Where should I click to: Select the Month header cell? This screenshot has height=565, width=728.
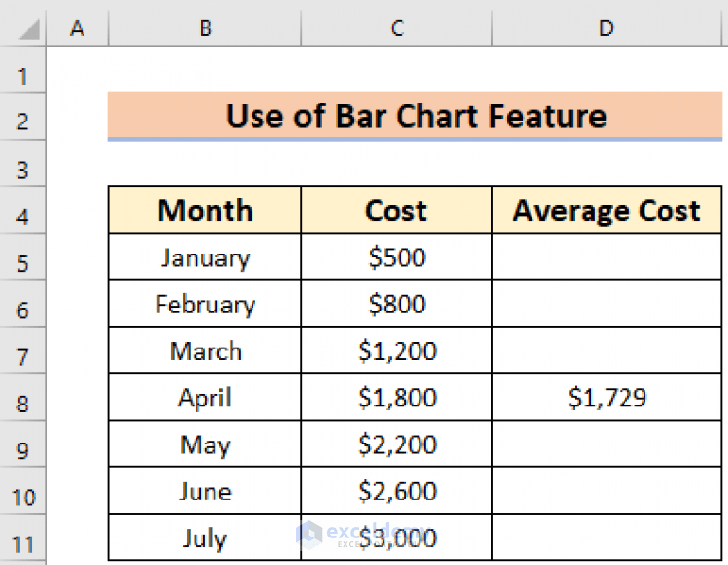coord(205,211)
